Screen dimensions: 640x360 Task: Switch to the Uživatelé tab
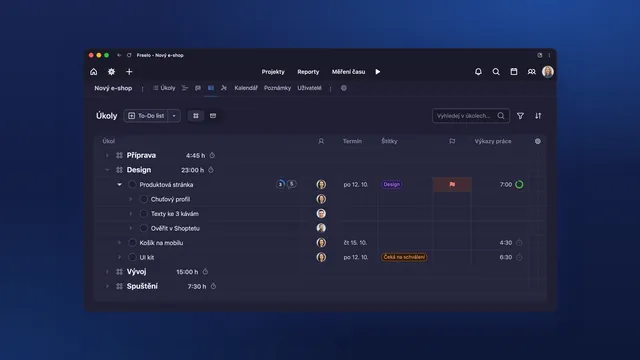[309, 88]
